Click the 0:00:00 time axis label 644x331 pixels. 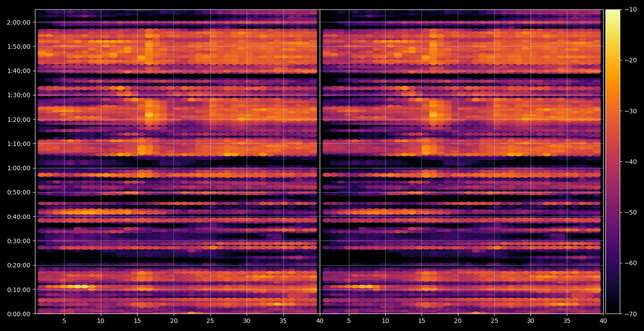(x=19, y=314)
